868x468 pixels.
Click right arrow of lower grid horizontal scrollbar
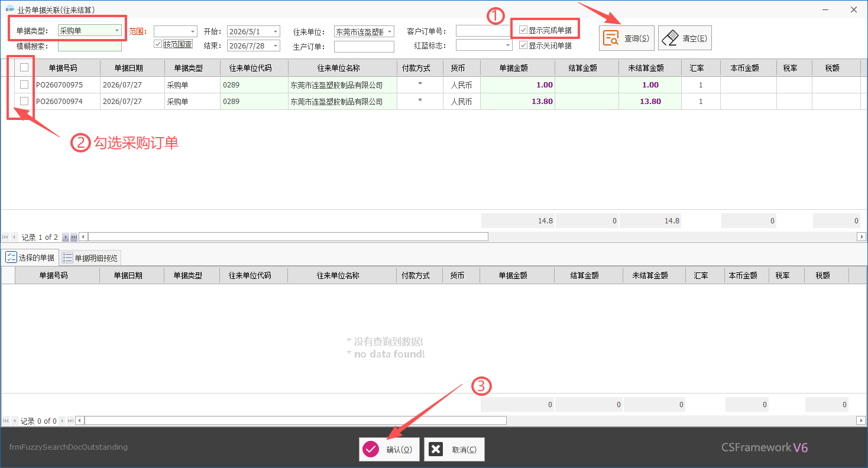[861, 421]
